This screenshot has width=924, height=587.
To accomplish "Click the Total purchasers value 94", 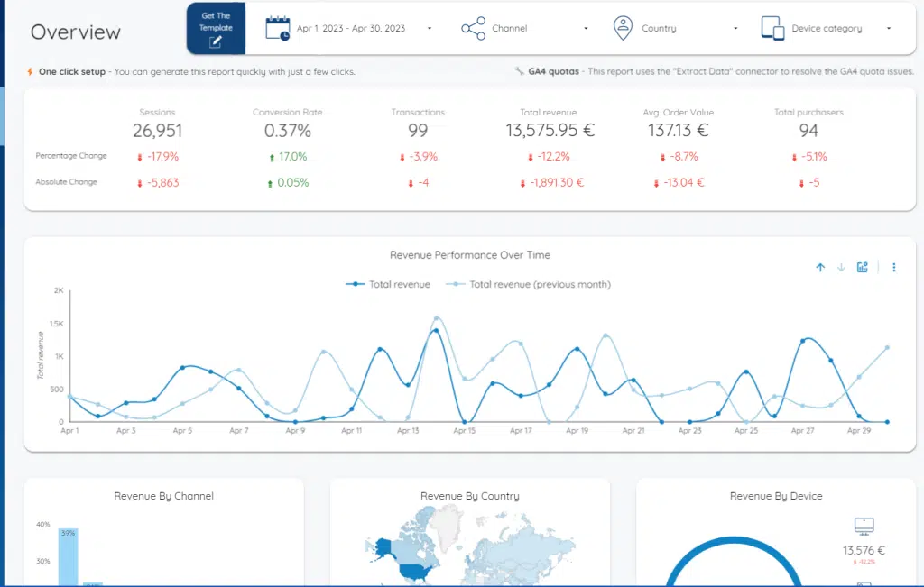I will pos(808,131).
